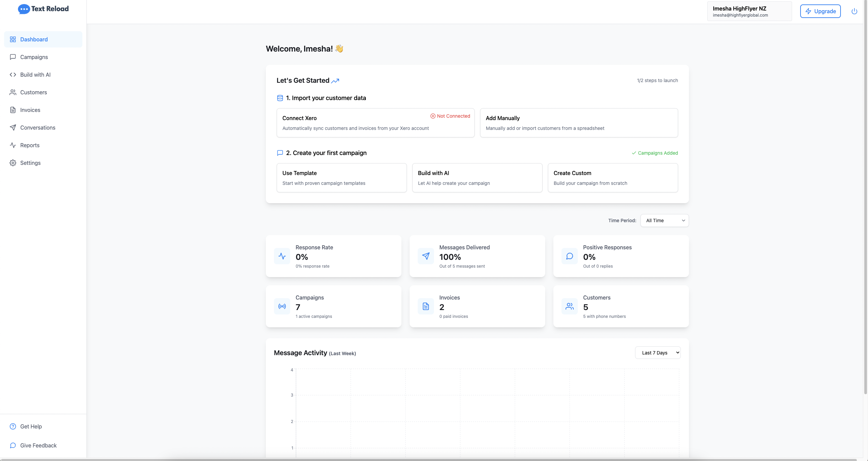Select the Connect Xero option

[x=375, y=122]
